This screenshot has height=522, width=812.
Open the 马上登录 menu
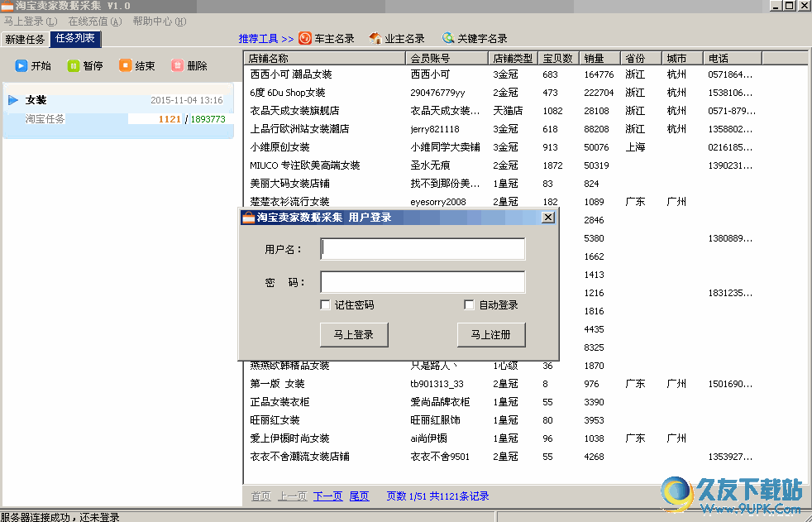(31, 22)
